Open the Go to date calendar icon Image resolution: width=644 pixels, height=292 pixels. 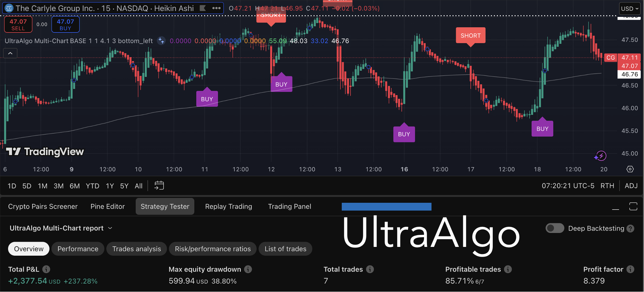159,186
